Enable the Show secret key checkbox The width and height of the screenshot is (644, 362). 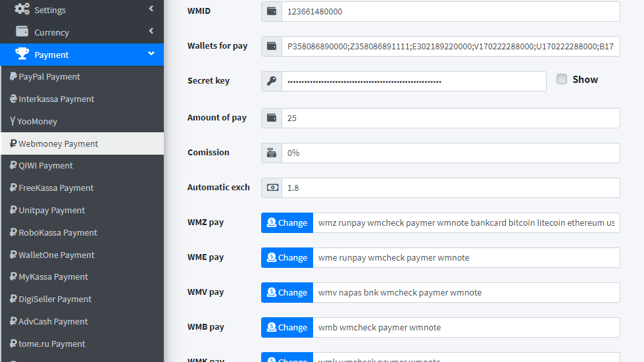click(562, 79)
